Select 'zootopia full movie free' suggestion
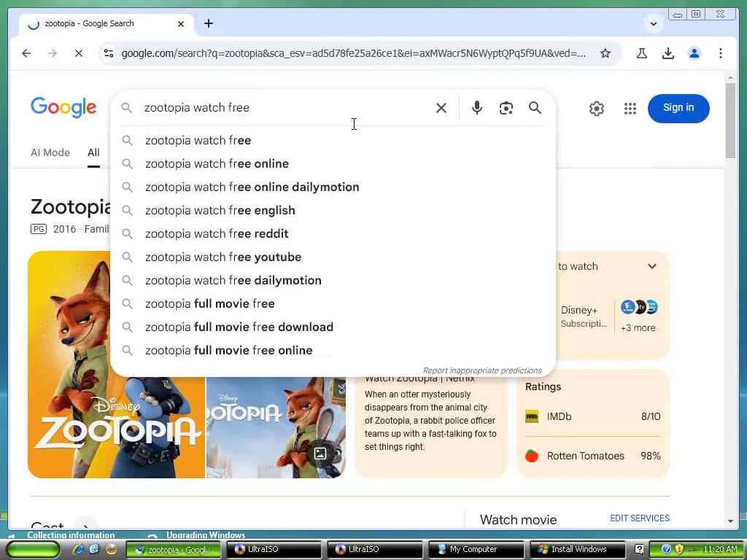 click(333, 304)
